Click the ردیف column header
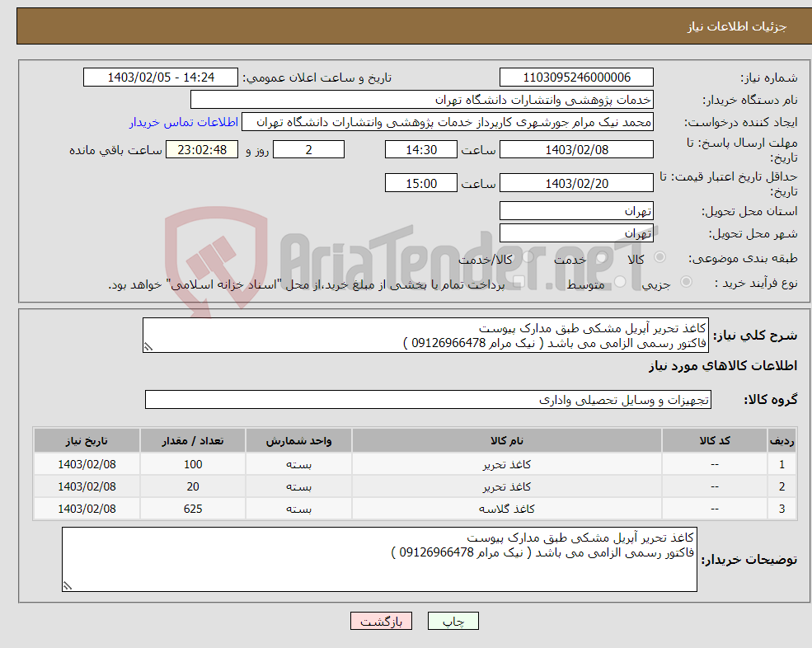Image resolution: width=812 pixels, height=648 pixels. click(782, 441)
